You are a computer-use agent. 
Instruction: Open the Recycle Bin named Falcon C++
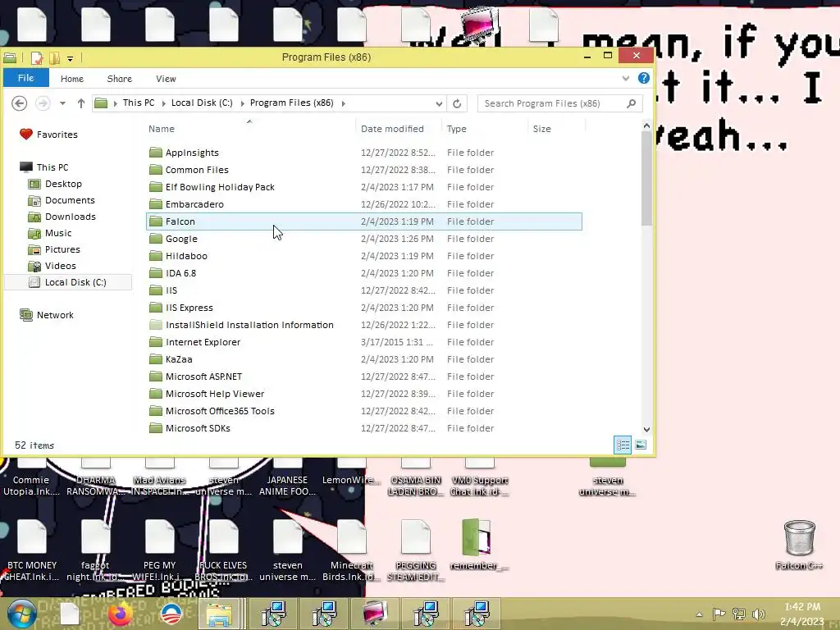tap(799, 545)
